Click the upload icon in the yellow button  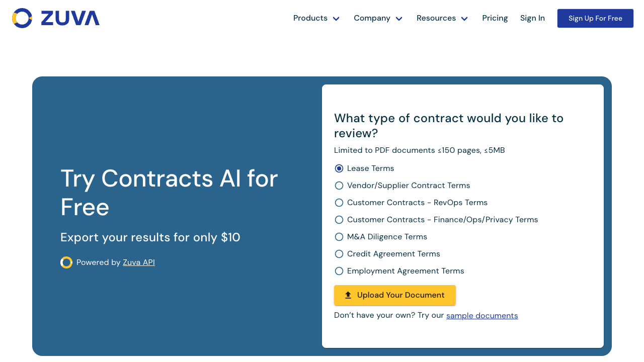(348, 295)
